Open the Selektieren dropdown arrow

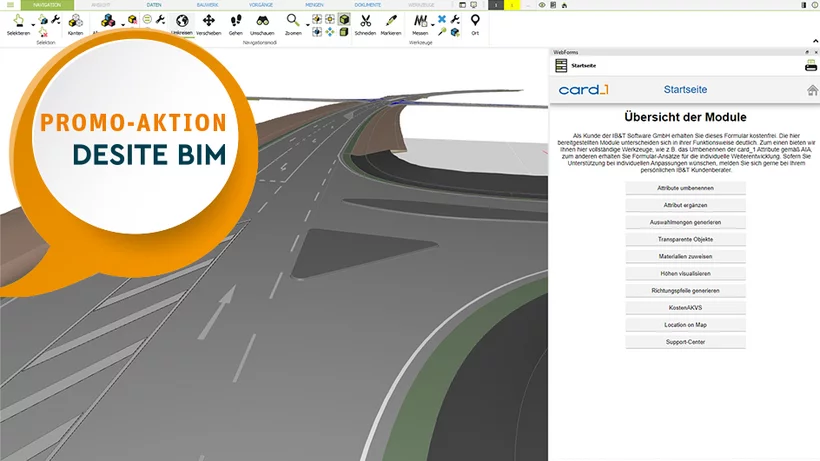point(33,25)
